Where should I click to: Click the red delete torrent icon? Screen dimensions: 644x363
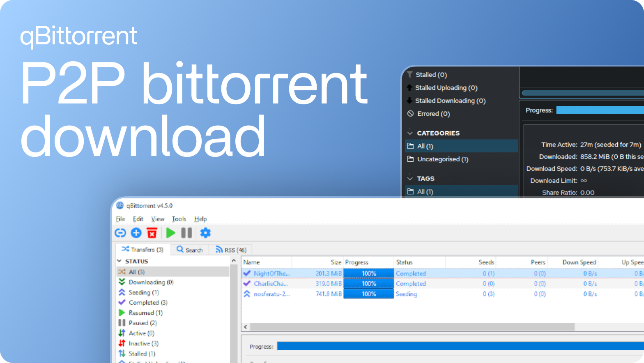point(152,233)
